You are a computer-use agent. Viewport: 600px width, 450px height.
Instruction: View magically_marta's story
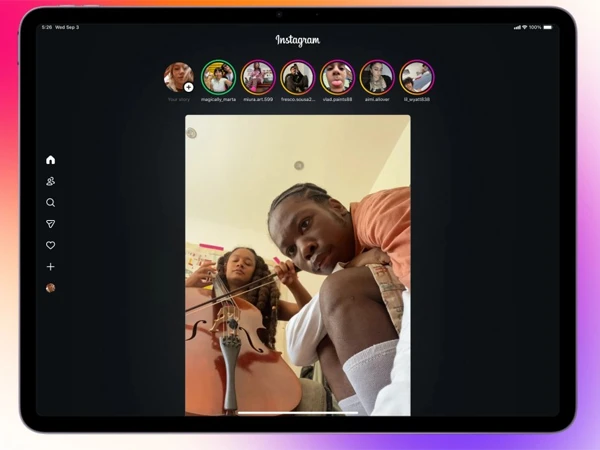click(x=219, y=77)
